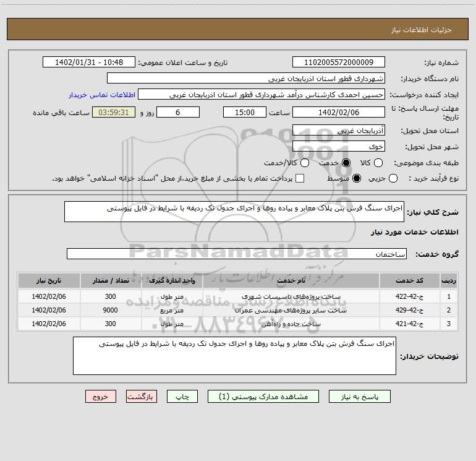Image resolution: width=476 pixels, height=461 pixels.
Task: Click the delivery province field آذربایجان غربی
Action: 339,131
